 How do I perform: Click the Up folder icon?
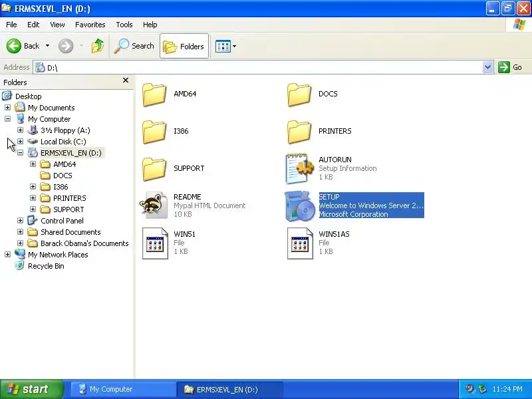point(98,46)
